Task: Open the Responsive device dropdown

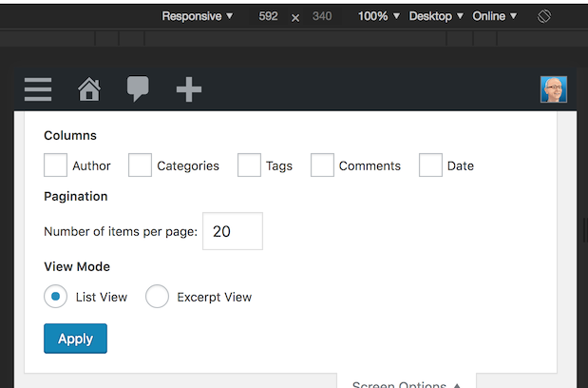Action: pyautogui.click(x=198, y=16)
